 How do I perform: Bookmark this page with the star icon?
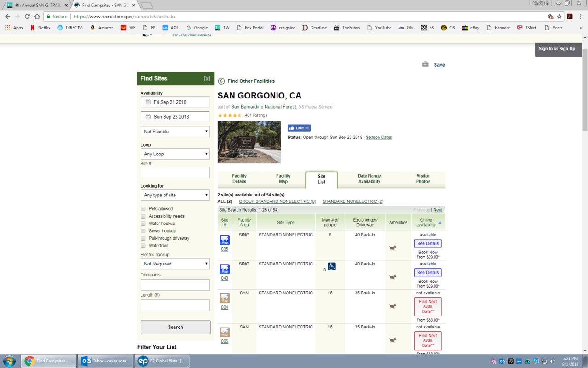tap(559, 16)
